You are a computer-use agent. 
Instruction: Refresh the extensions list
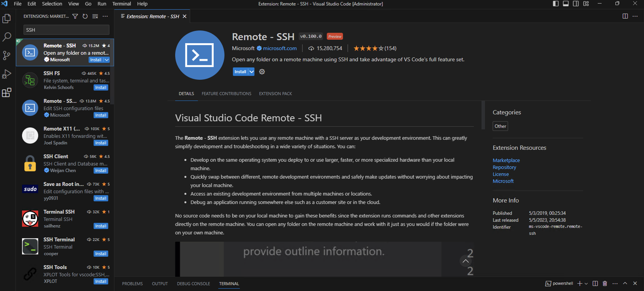coord(85,16)
